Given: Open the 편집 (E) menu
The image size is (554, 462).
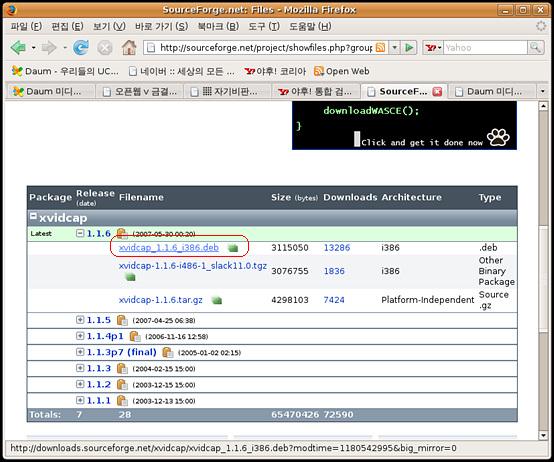Looking at the screenshot, I should coord(67,26).
